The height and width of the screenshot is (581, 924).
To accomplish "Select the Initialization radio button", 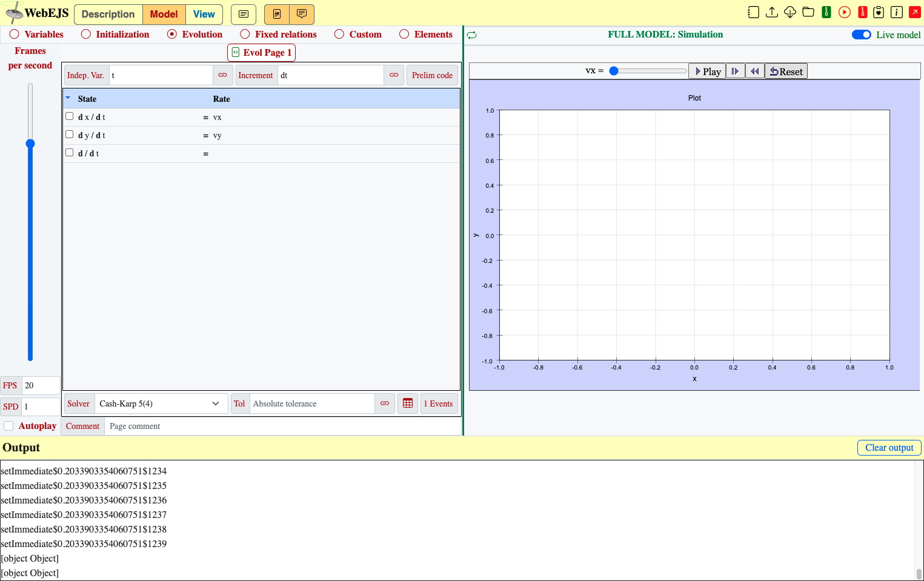I will pyautogui.click(x=86, y=34).
